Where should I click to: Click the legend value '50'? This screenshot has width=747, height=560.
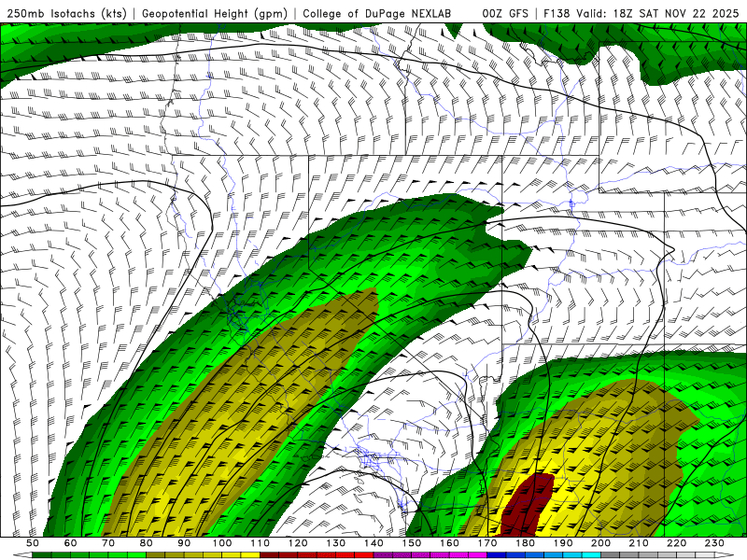[33, 543]
